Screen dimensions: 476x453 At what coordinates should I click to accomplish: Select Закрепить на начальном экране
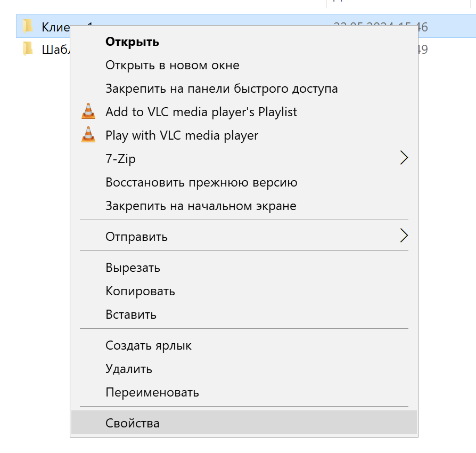pos(201,206)
